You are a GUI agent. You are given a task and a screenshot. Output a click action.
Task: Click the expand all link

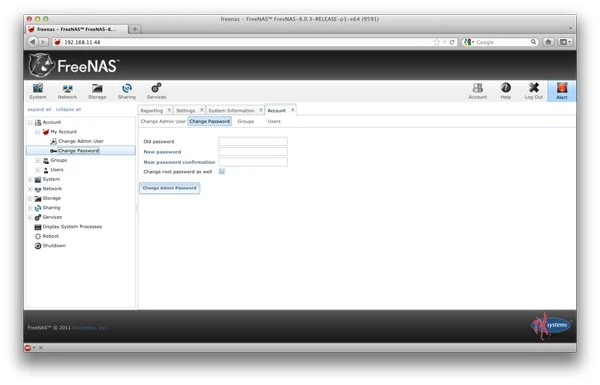point(39,109)
